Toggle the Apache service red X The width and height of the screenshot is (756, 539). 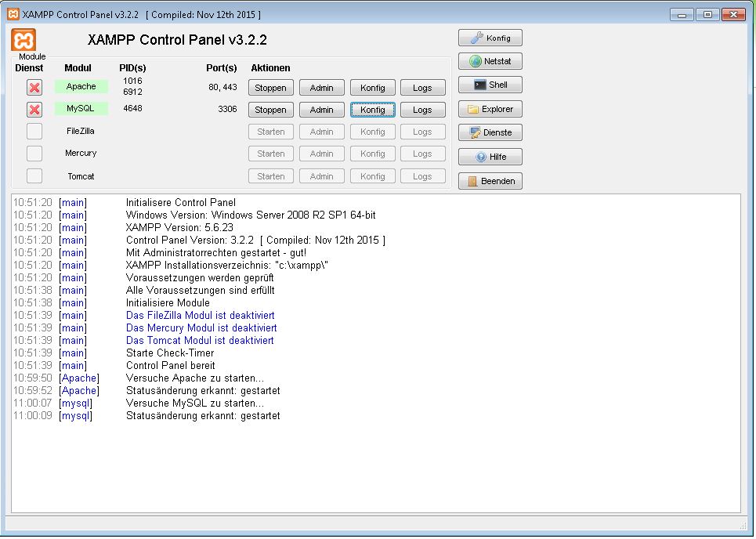click(x=34, y=87)
